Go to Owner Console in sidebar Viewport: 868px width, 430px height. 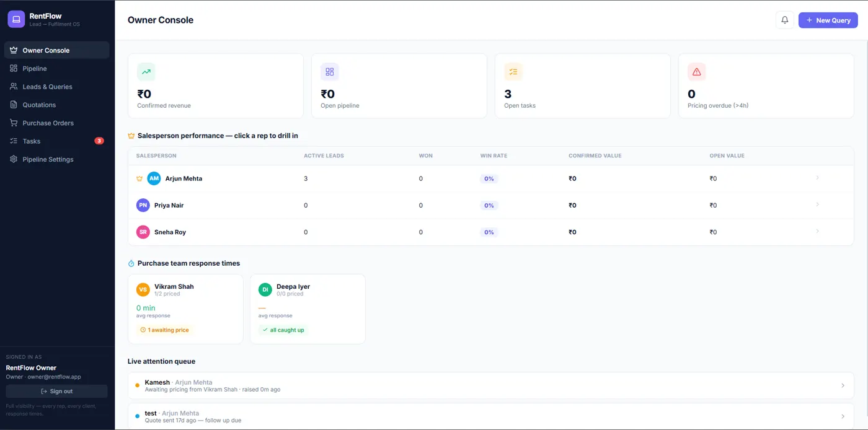56,50
